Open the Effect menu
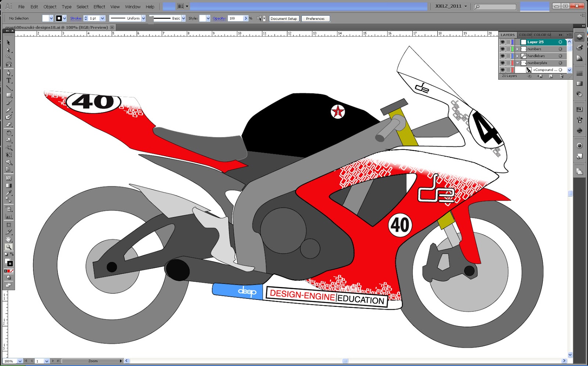This screenshot has width=588, height=366. [x=99, y=7]
